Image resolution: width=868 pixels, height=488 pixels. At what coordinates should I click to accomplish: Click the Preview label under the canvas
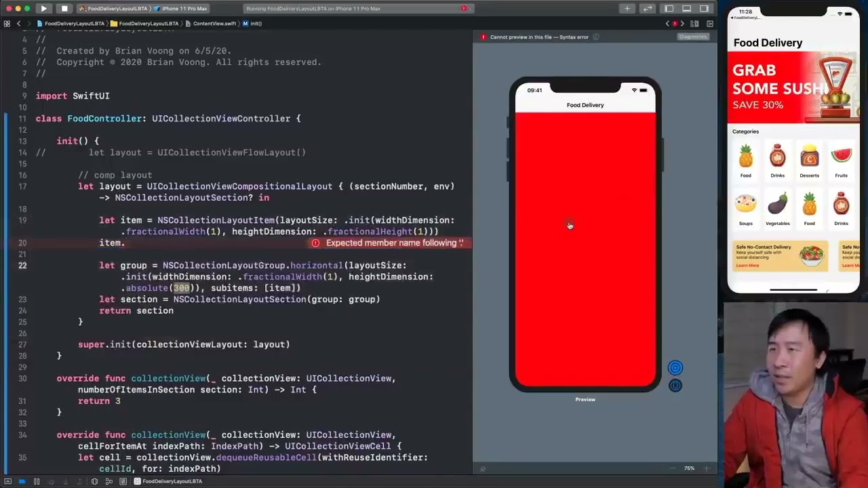coord(585,399)
